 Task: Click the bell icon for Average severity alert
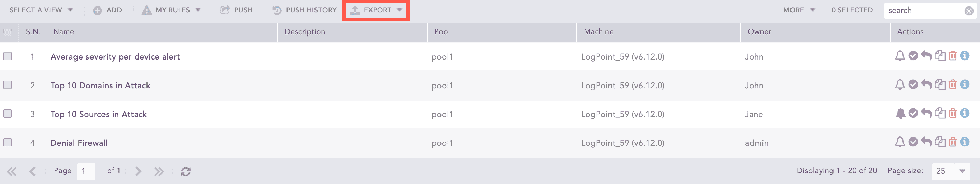pos(900,56)
